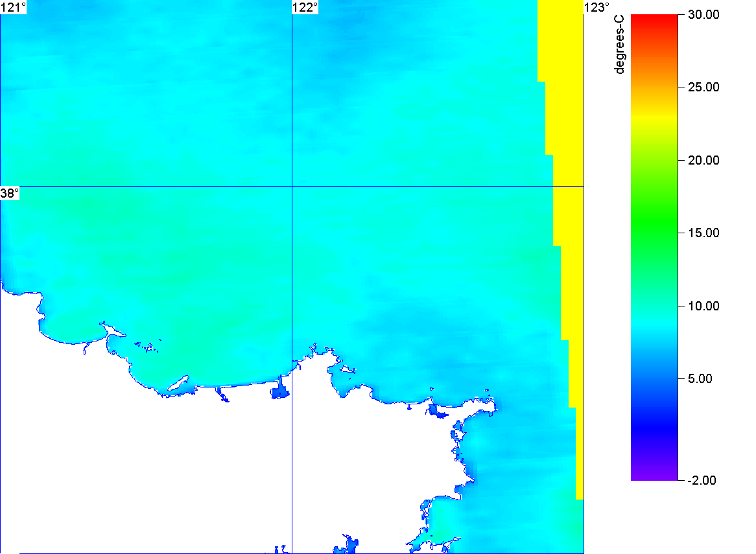Click the 121° longitude label
756x554 pixels.
pos(13,7)
